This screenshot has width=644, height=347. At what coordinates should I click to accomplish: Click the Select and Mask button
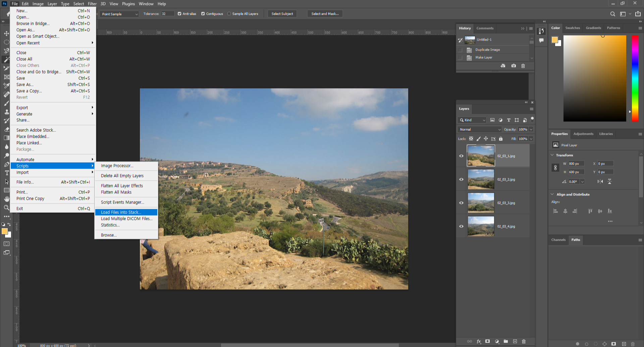325,14
